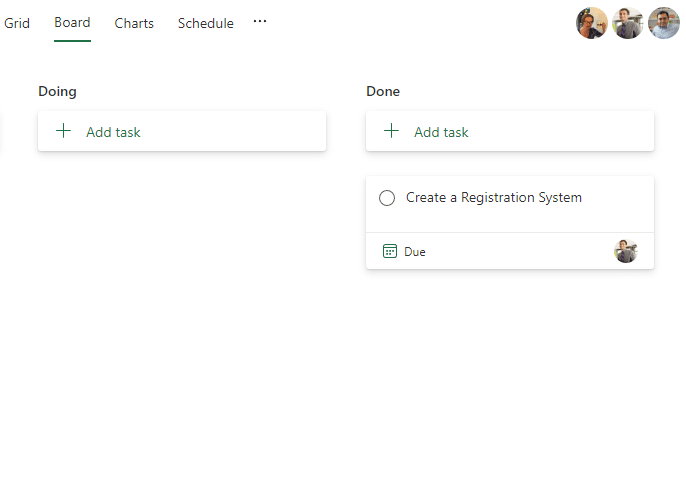Image resolution: width=686 pixels, height=478 pixels.
Task: Go to the Schedule view tab
Action: point(206,23)
